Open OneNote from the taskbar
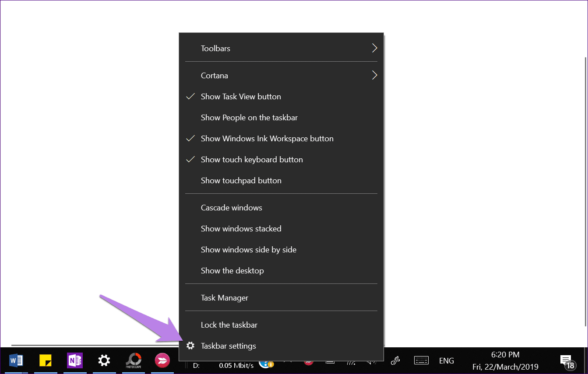Screen dimensions: 588x374 (x=74, y=360)
